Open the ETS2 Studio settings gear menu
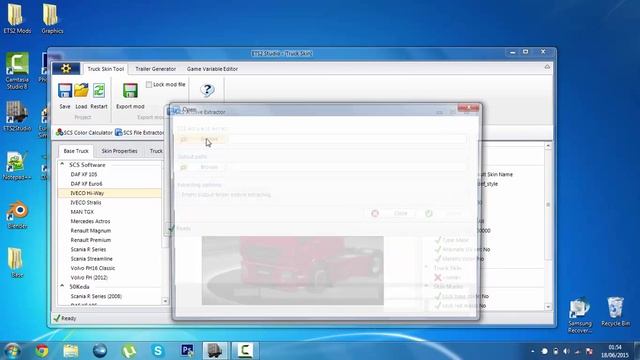Viewport: 640px width, 360px height. click(x=66, y=69)
